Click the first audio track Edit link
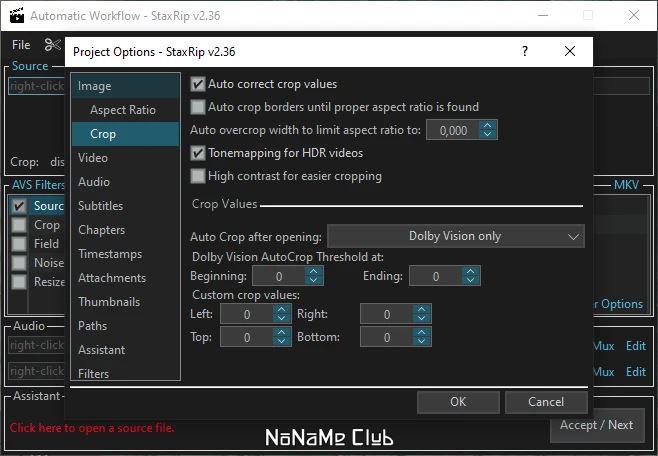 pyautogui.click(x=636, y=346)
